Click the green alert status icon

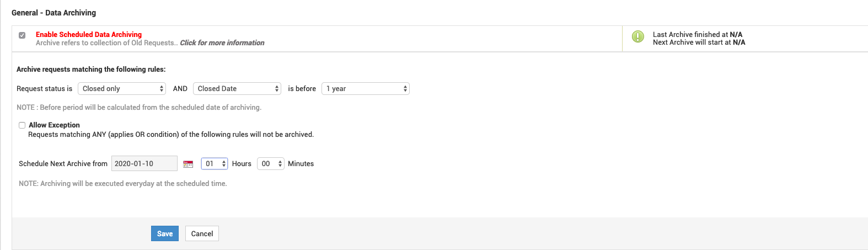[637, 37]
